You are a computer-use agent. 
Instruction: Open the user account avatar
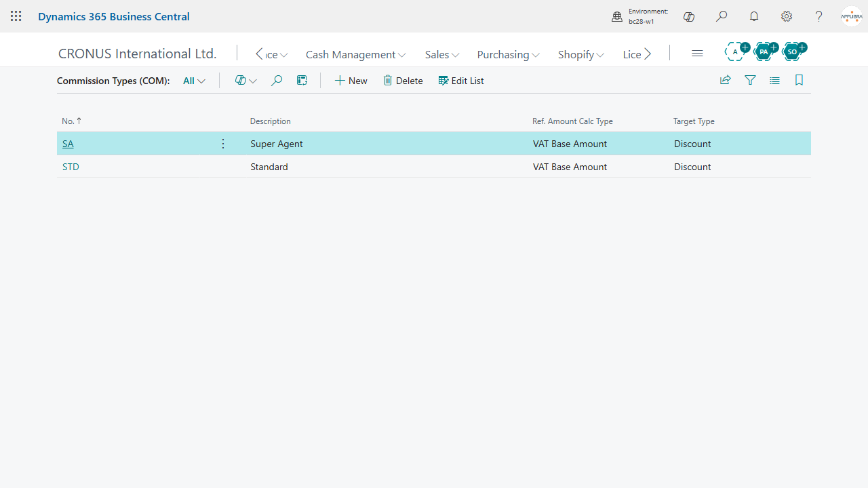tap(852, 16)
